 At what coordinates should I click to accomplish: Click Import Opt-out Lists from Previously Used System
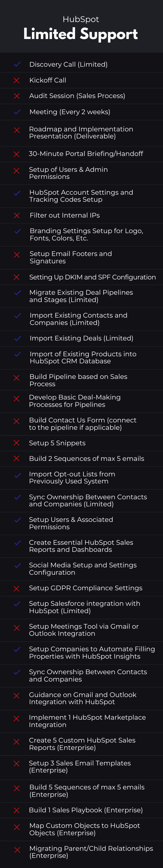pyautogui.click(x=72, y=478)
